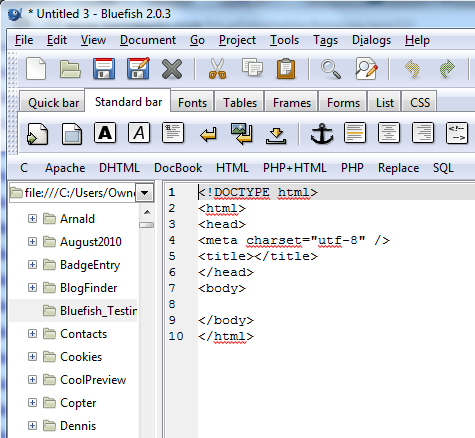The width and height of the screenshot is (475, 438).
Task: Open the DocBook custom menu
Action: (178, 168)
